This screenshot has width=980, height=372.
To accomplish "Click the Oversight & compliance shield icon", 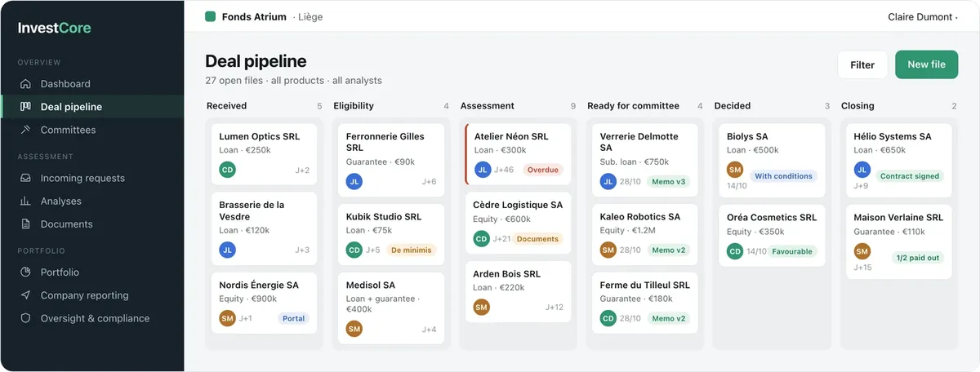I will click(x=25, y=318).
